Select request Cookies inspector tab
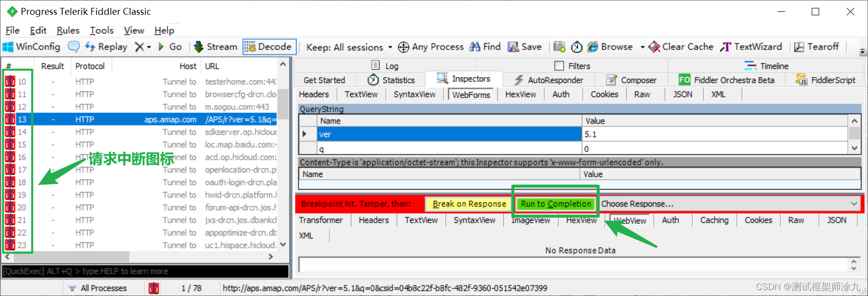 tap(604, 94)
